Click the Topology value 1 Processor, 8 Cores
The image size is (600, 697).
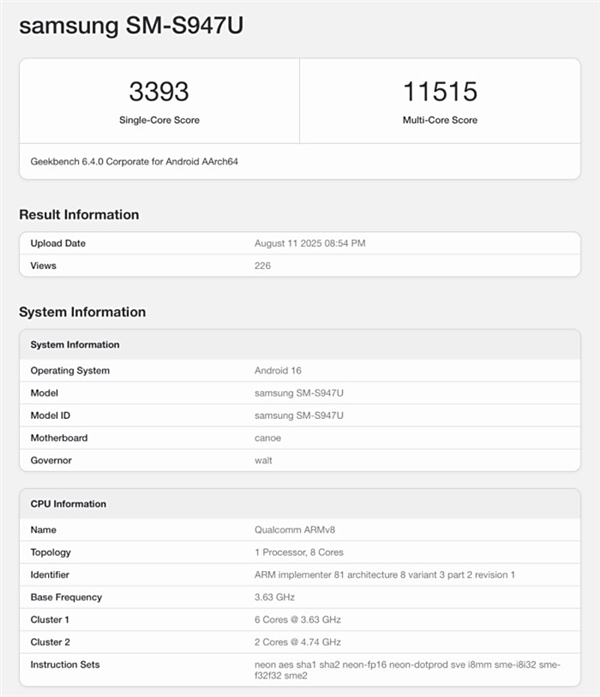click(x=299, y=552)
